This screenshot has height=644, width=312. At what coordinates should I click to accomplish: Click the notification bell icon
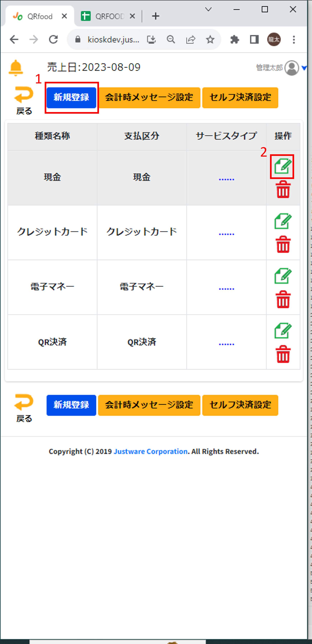16,67
